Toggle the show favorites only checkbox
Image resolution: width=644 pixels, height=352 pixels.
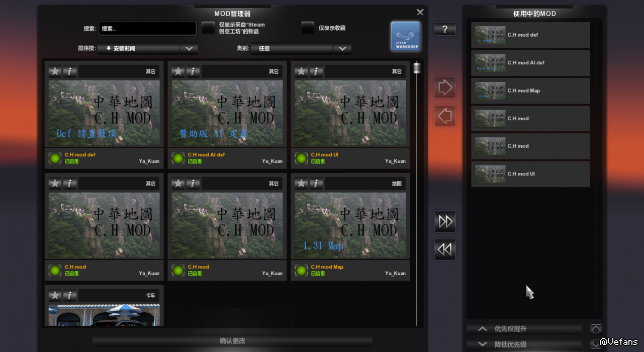coord(308,28)
